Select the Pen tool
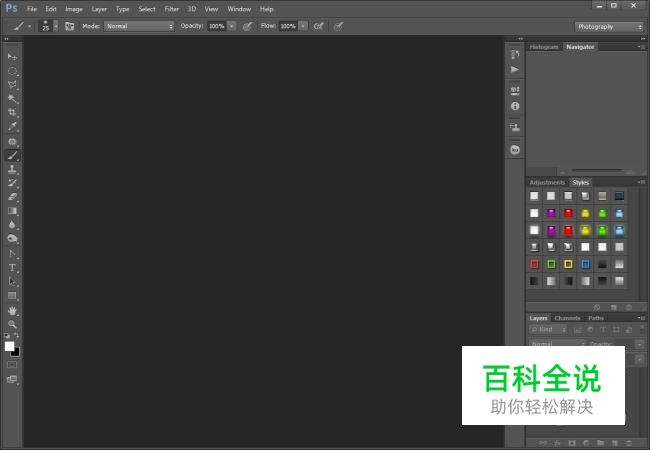650x450 pixels. coord(12,254)
